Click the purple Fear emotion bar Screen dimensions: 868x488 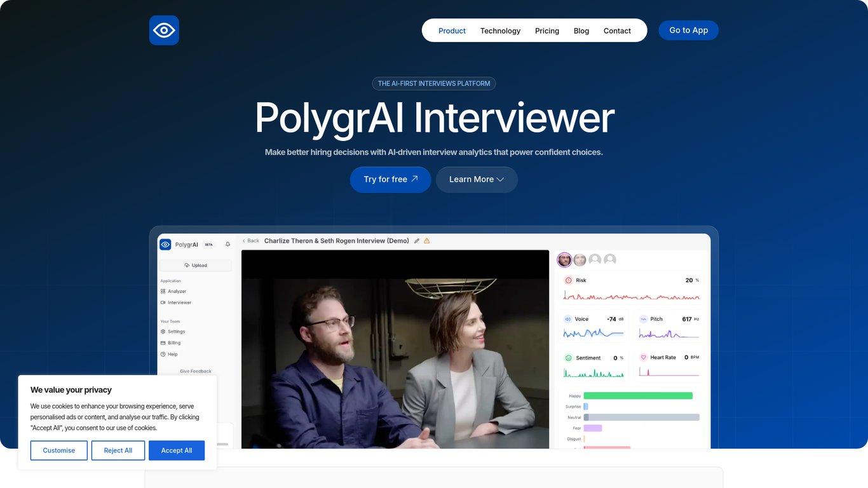(593, 428)
